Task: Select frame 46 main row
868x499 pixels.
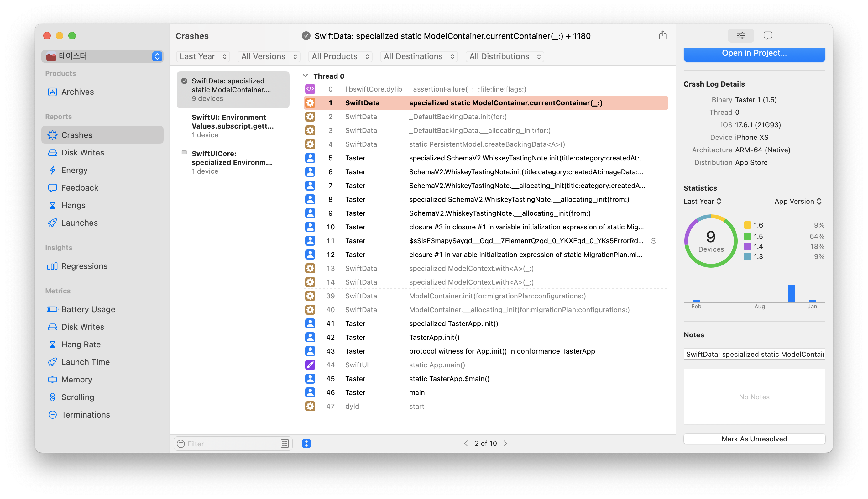Action: pyautogui.click(x=485, y=392)
